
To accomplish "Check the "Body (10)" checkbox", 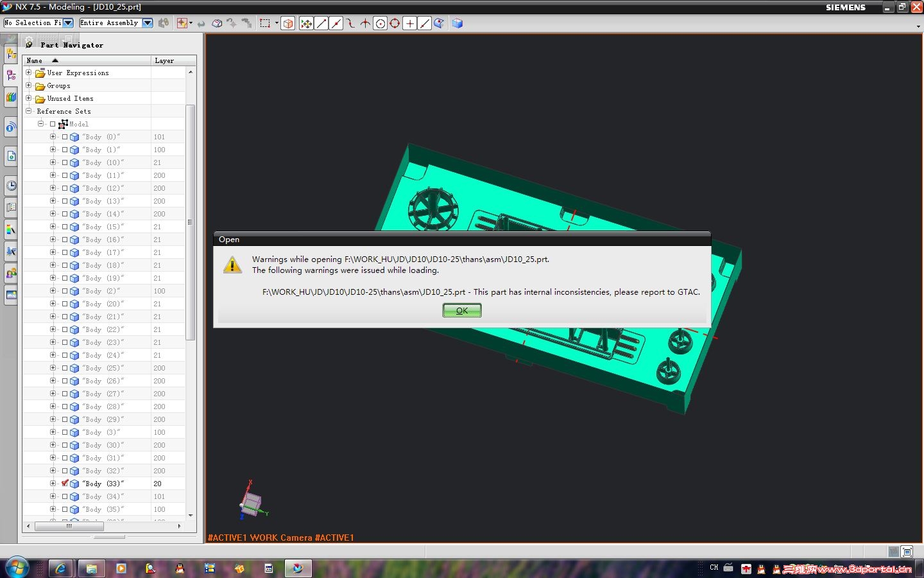I will pos(65,162).
